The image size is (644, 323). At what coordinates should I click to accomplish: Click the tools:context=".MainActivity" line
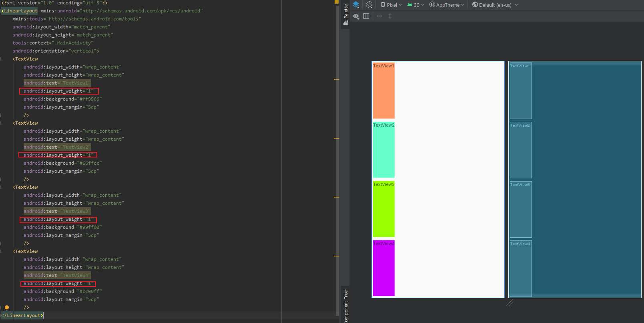[x=53, y=43]
